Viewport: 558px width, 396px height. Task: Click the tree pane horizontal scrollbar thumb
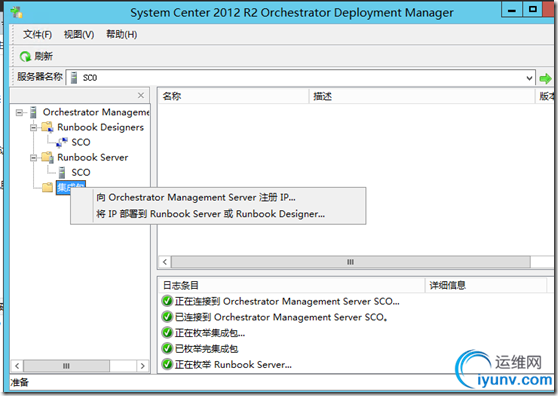coord(66,366)
